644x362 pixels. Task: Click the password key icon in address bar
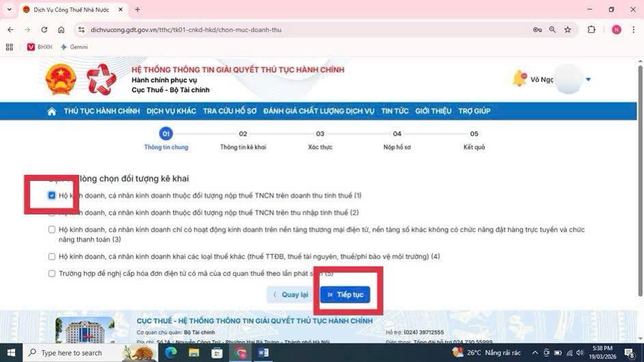[537, 29]
